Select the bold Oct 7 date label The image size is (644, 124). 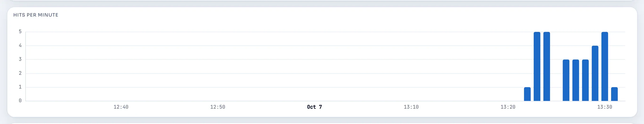tap(314, 107)
